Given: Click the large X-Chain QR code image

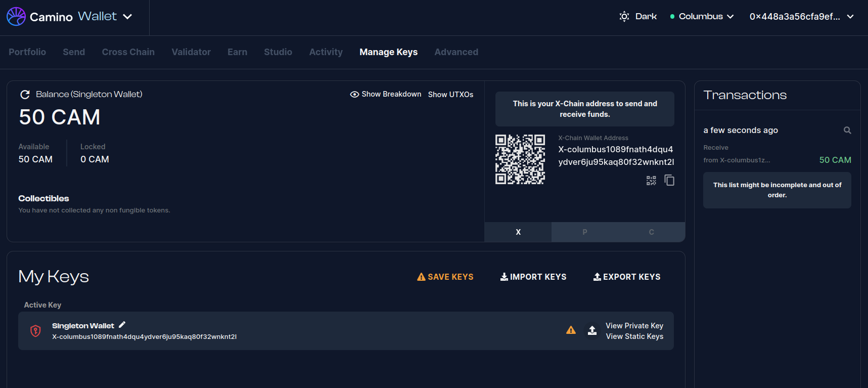Looking at the screenshot, I should coord(520,159).
